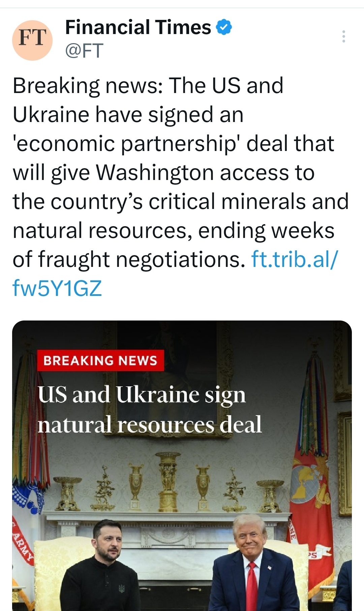Open the tweet's attached news image
This screenshot has height=611, width=364.
pyautogui.click(x=182, y=466)
